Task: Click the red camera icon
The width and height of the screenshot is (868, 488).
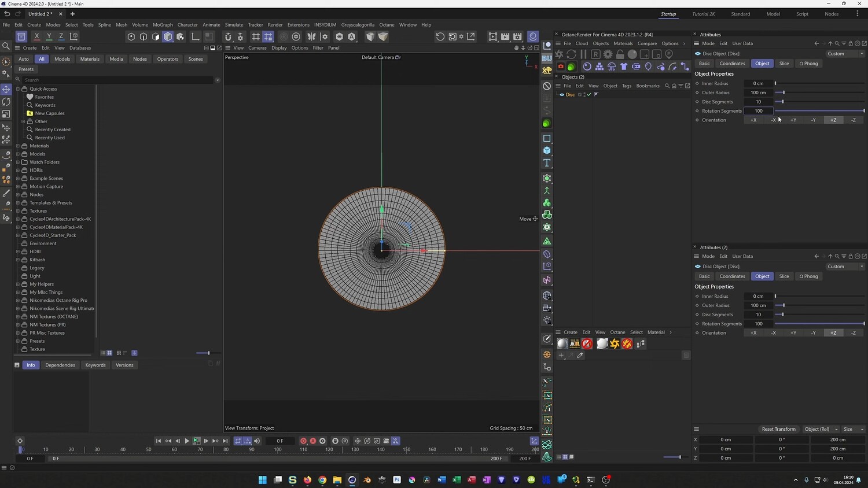Action: click(560, 66)
